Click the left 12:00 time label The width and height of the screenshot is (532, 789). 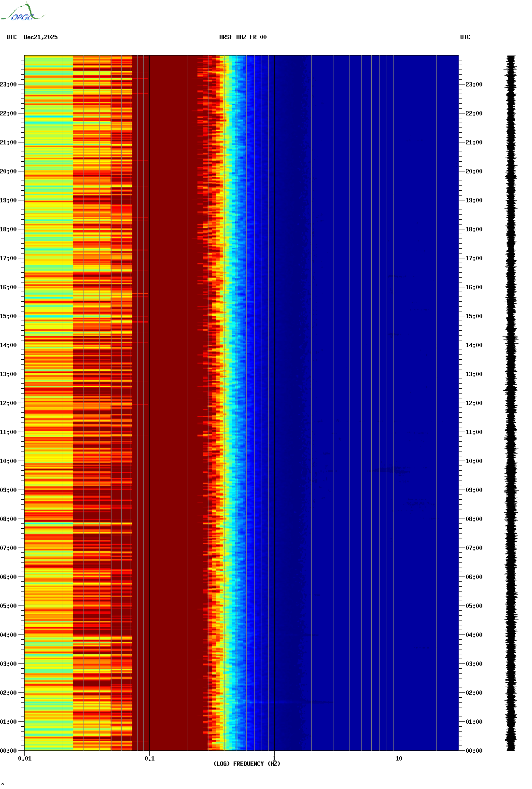[x=8, y=403]
